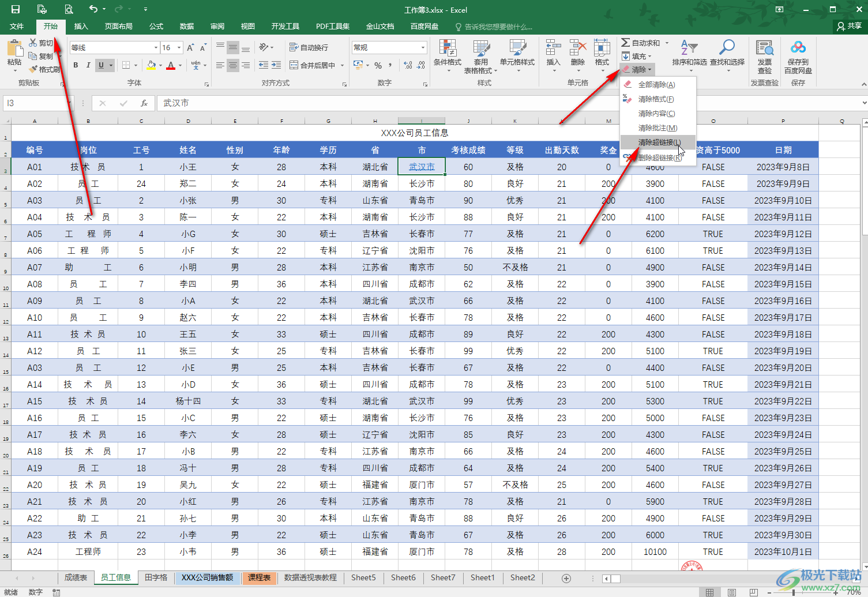The width and height of the screenshot is (868, 597).
Task: Click the orientation text angle icon
Action: coord(264,47)
